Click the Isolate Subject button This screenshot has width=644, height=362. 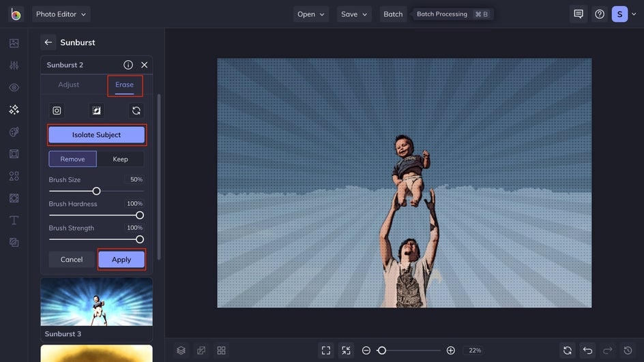tap(96, 134)
